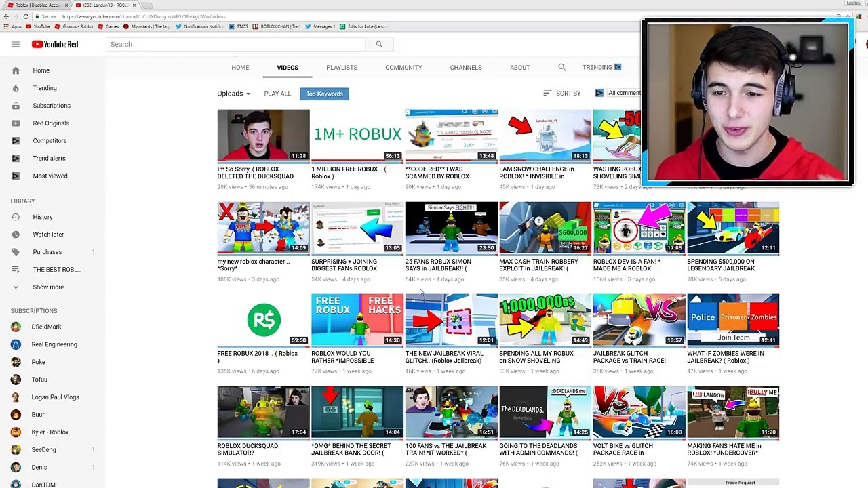Click the PLAY ALL link
Image resolution: width=868 pixels, height=488 pixels.
coord(277,94)
